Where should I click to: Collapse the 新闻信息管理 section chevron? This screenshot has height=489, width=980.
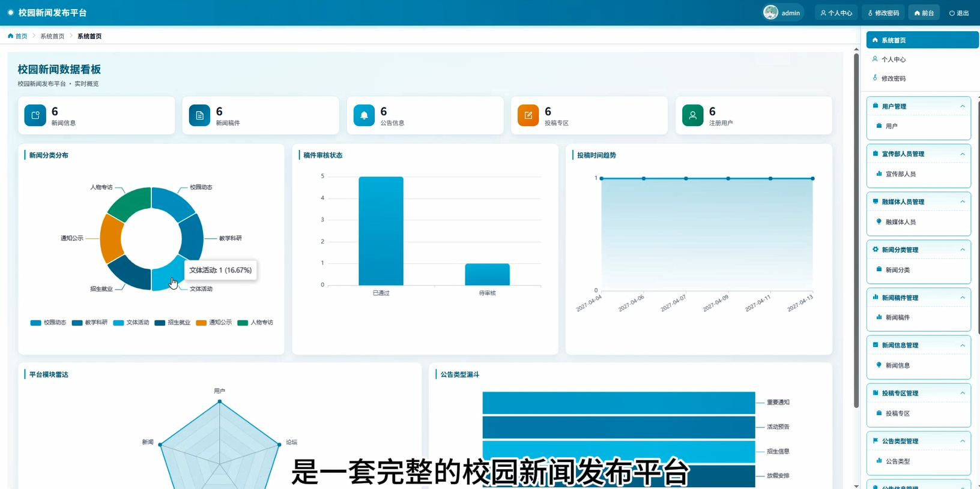[963, 345]
